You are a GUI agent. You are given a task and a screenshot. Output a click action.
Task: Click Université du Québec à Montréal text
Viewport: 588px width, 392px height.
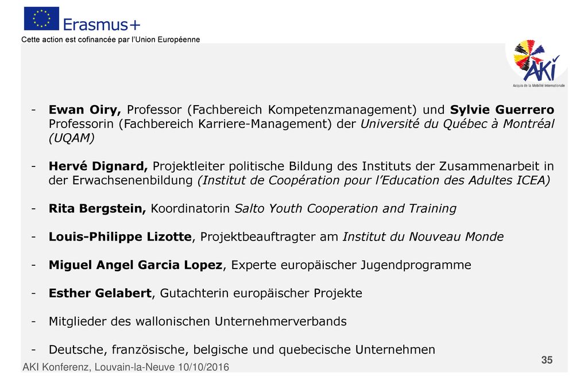[457, 123]
